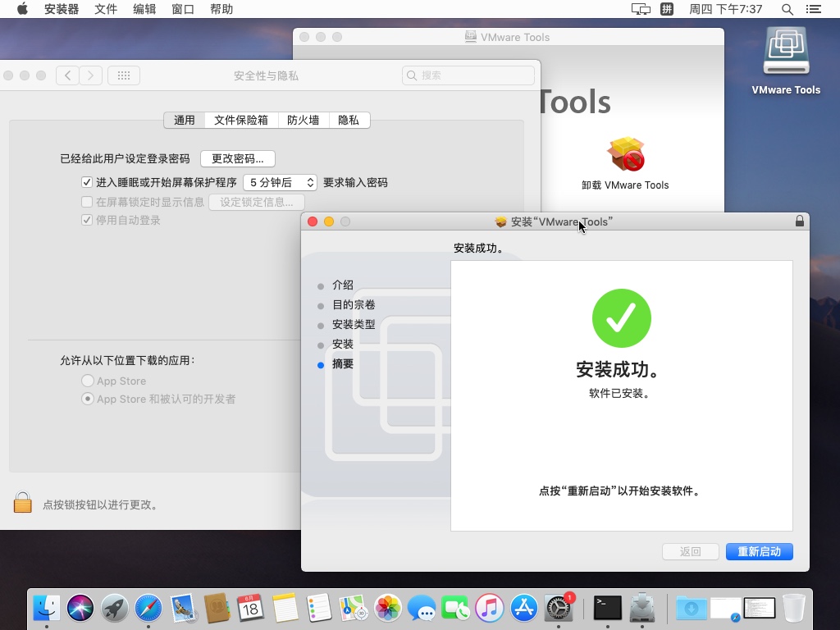Open 文件 menu

click(106, 9)
